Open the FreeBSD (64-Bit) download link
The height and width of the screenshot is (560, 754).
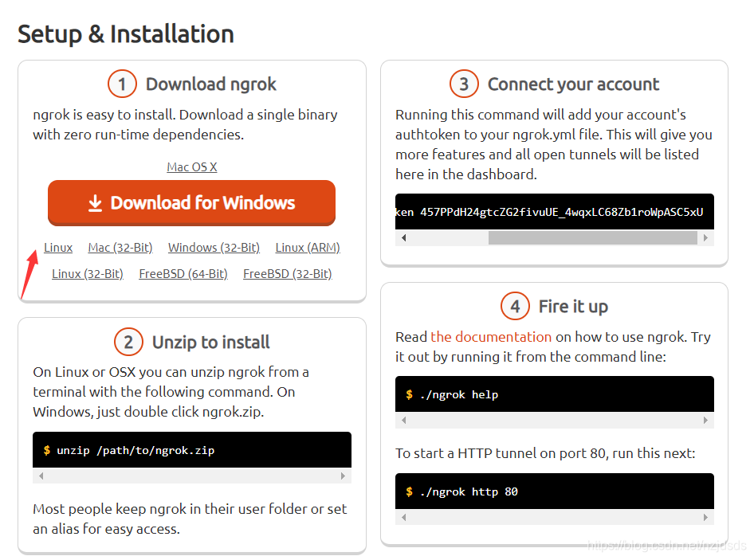tap(183, 273)
